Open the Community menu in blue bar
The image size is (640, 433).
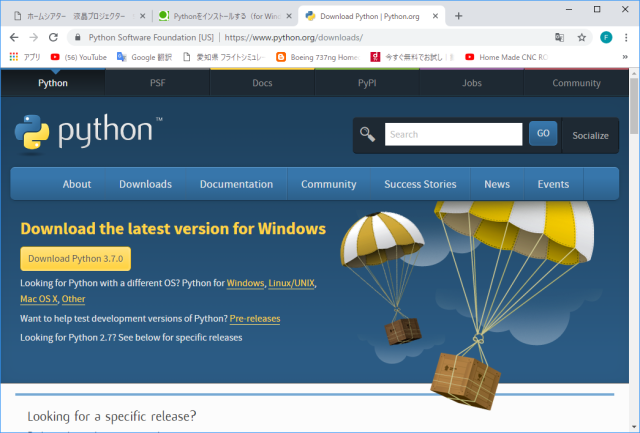pyautogui.click(x=329, y=184)
